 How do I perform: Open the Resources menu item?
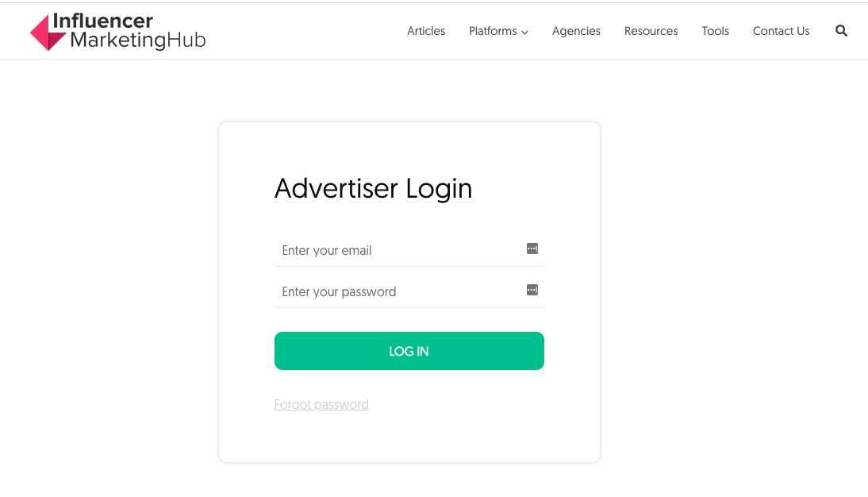click(651, 31)
